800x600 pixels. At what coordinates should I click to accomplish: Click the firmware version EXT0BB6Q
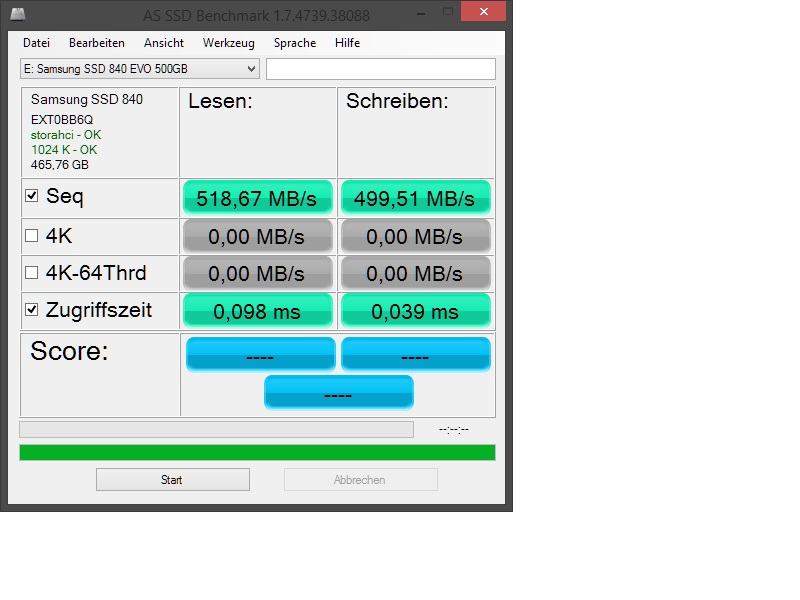pos(62,120)
